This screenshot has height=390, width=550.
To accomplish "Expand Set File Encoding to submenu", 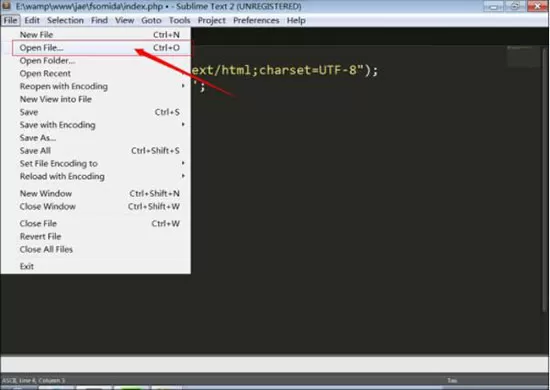I will [x=96, y=163].
